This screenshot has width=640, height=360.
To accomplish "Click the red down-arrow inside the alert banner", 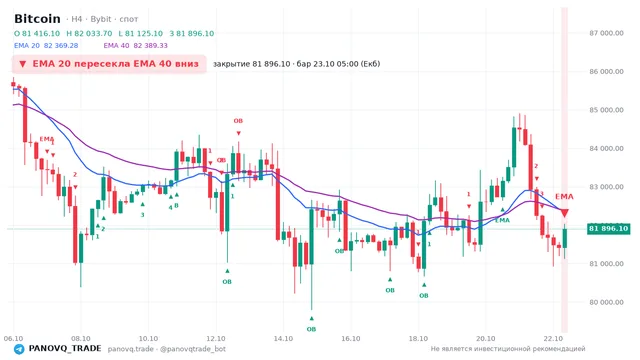I will point(23,64).
